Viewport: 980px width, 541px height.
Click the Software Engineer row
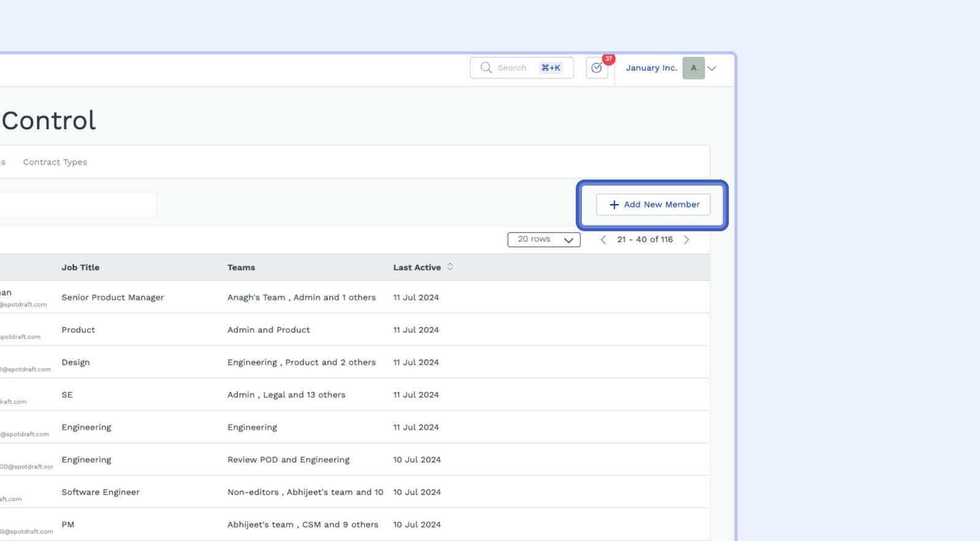pyautogui.click(x=100, y=493)
